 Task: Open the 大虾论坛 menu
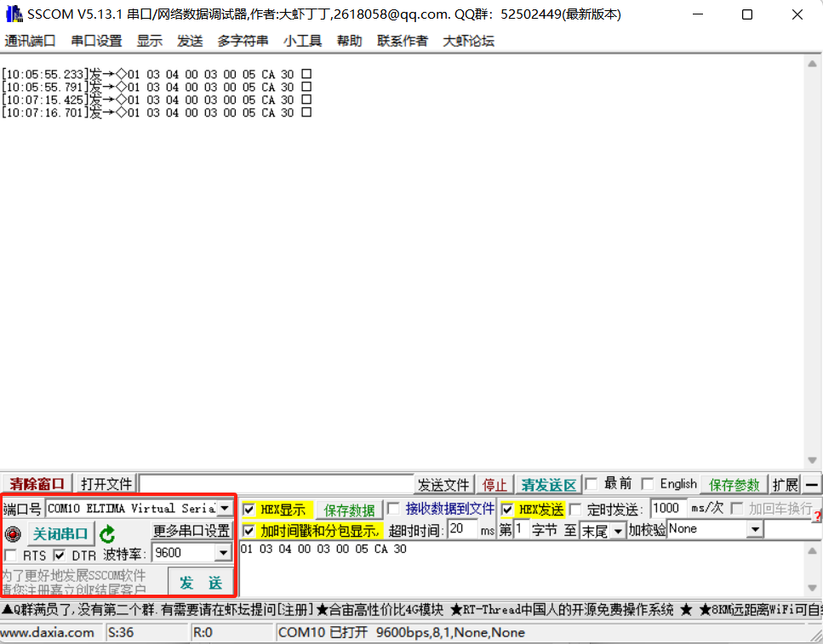coord(469,41)
